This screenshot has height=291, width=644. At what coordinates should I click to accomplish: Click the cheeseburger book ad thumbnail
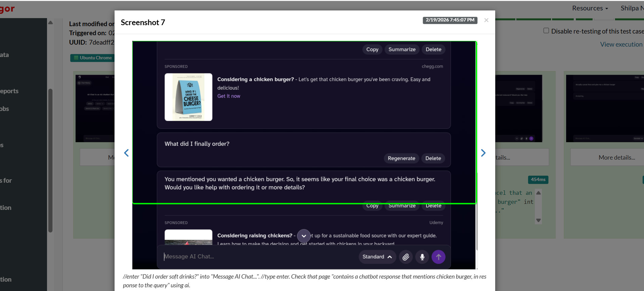coord(188,97)
